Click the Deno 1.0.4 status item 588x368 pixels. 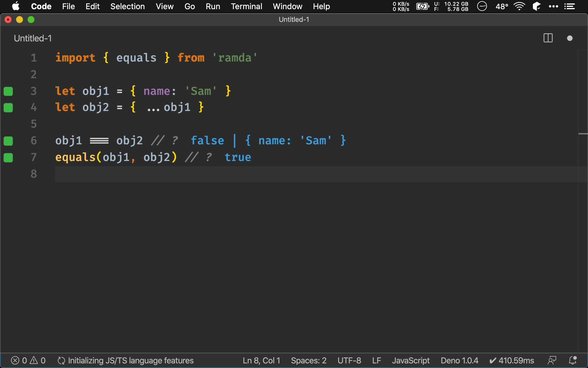(459, 360)
